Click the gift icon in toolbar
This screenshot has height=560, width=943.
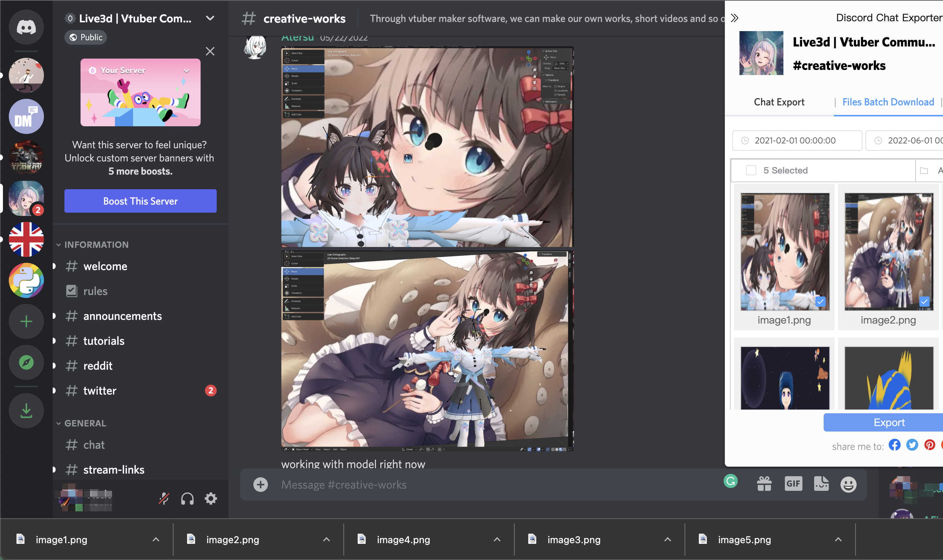coord(764,485)
